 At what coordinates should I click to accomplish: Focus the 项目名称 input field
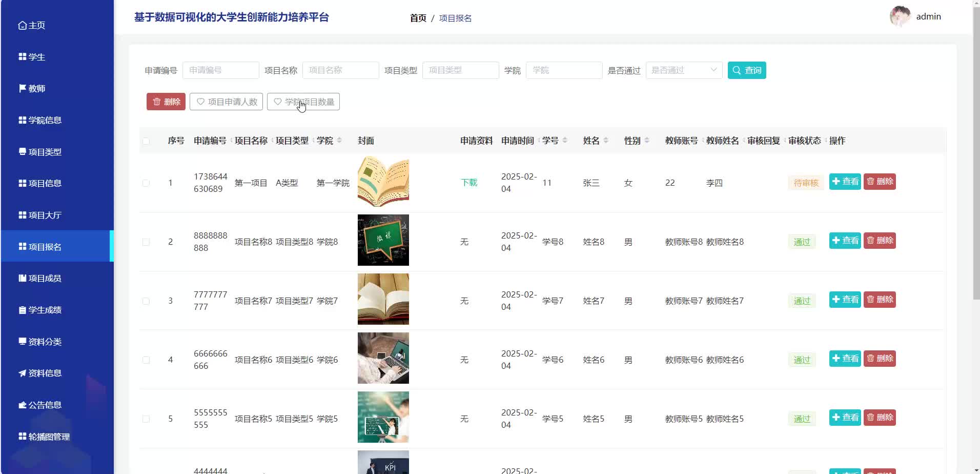point(341,70)
